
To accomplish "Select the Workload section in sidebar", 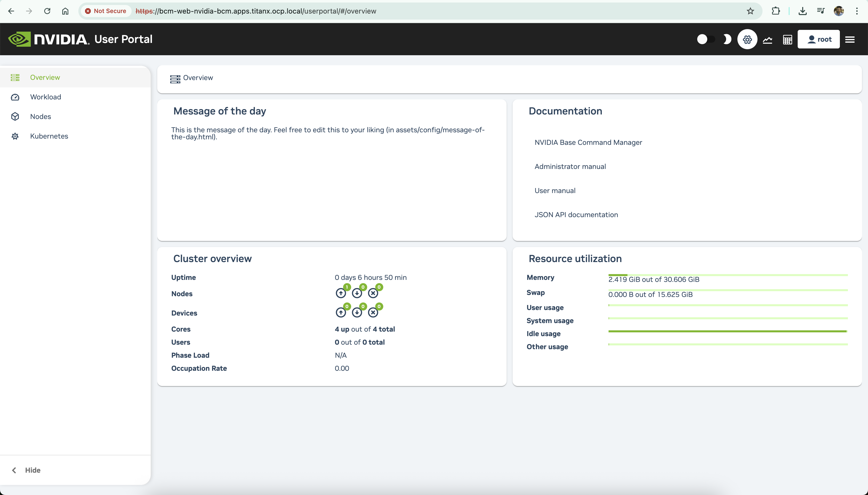I will point(45,97).
